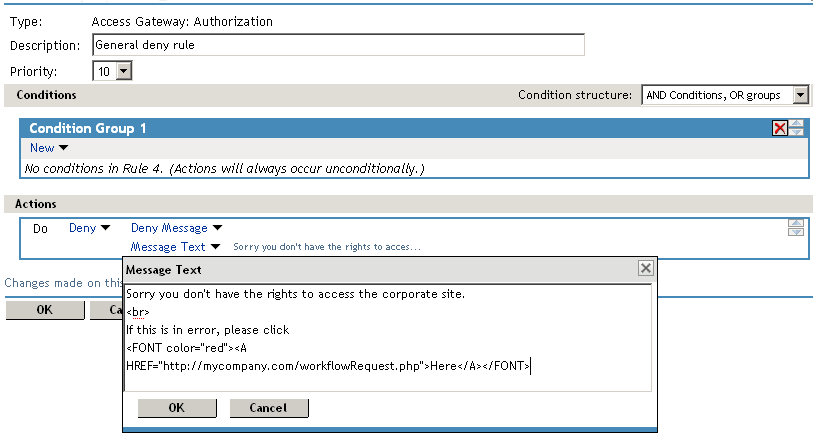Screen dimensions: 813x437
Task: Close the Message Text dialog
Action: [x=646, y=268]
